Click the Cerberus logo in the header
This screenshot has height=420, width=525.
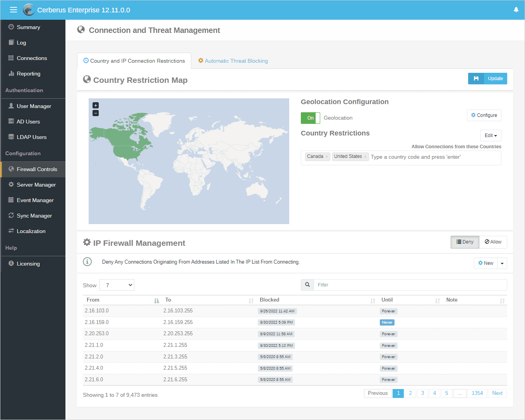pos(28,10)
